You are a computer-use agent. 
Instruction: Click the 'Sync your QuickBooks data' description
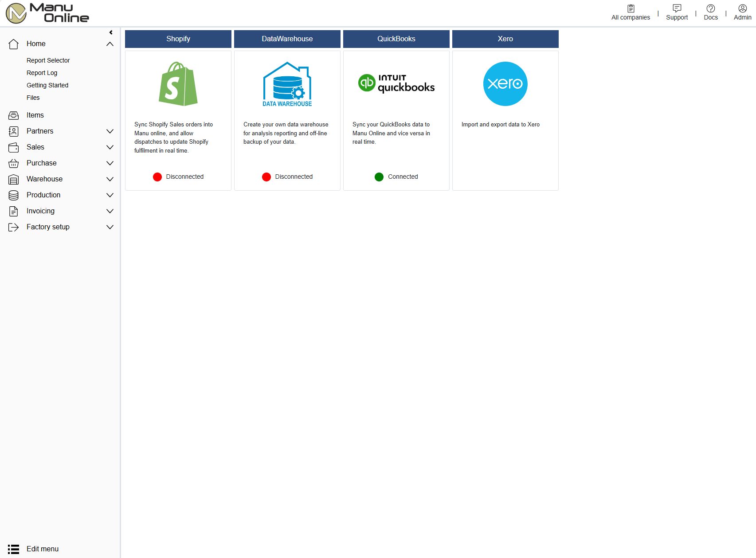pyautogui.click(x=392, y=133)
